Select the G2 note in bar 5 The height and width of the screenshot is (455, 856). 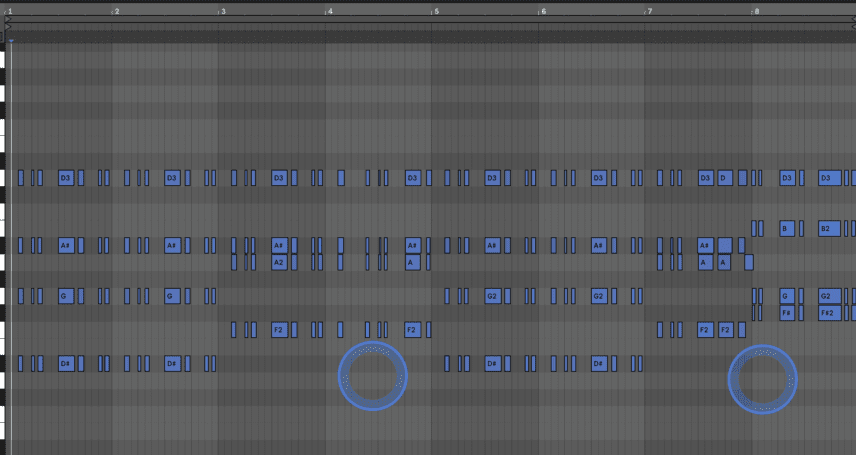click(x=493, y=296)
